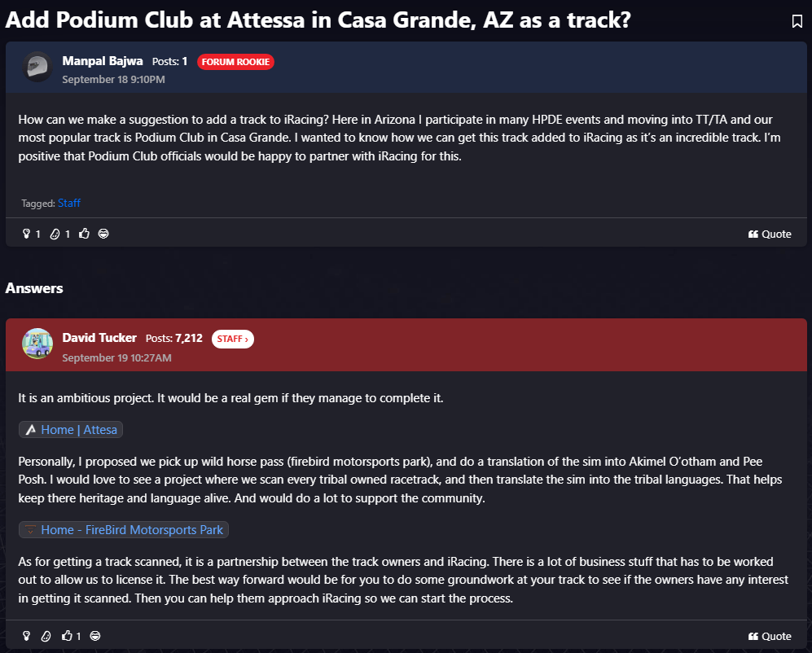This screenshot has height=653, width=812.
Task: Click the September 19 10:27AM timestamp
Action: 116,357
